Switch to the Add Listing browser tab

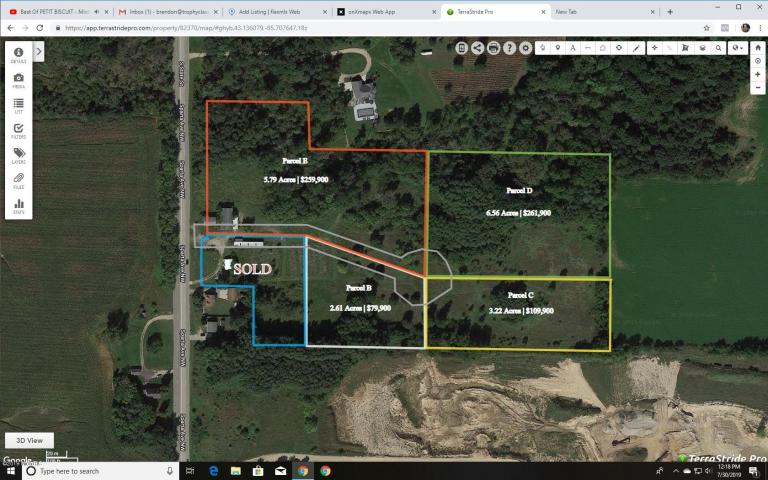273,11
